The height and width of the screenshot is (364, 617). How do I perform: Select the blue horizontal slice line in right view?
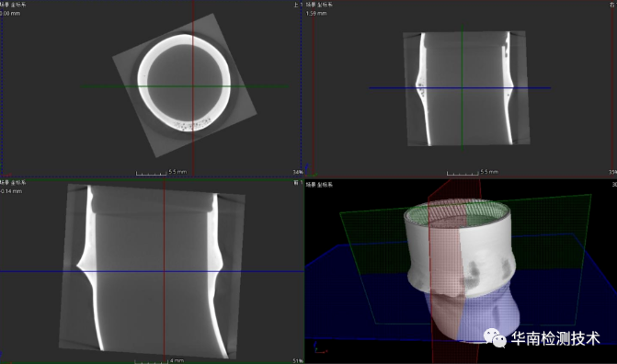point(460,87)
